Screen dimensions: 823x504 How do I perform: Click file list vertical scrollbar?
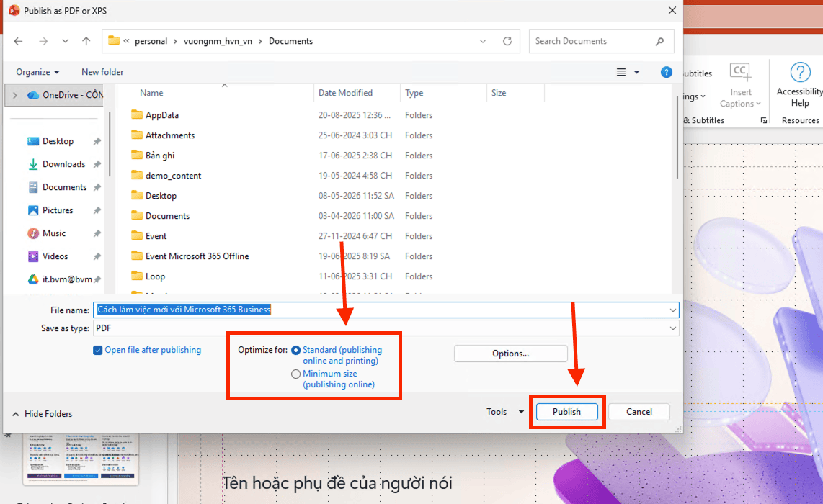pos(677,136)
